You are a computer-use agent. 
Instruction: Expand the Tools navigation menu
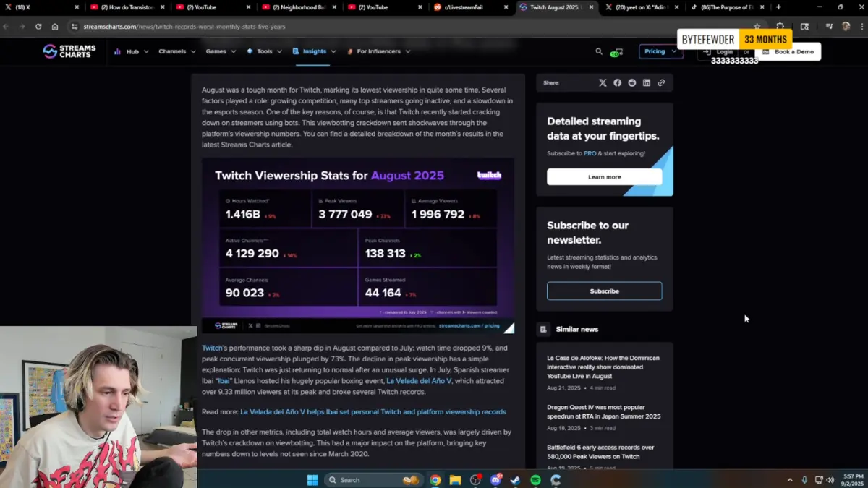264,51
